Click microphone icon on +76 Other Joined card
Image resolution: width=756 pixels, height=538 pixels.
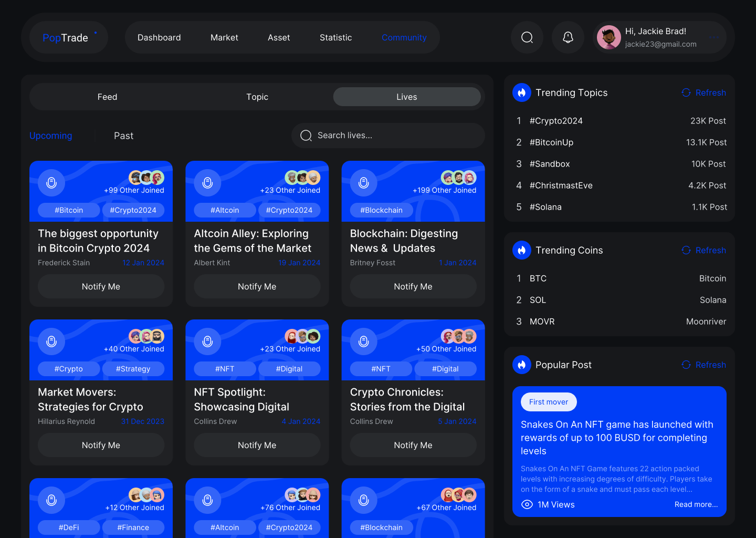point(208,500)
